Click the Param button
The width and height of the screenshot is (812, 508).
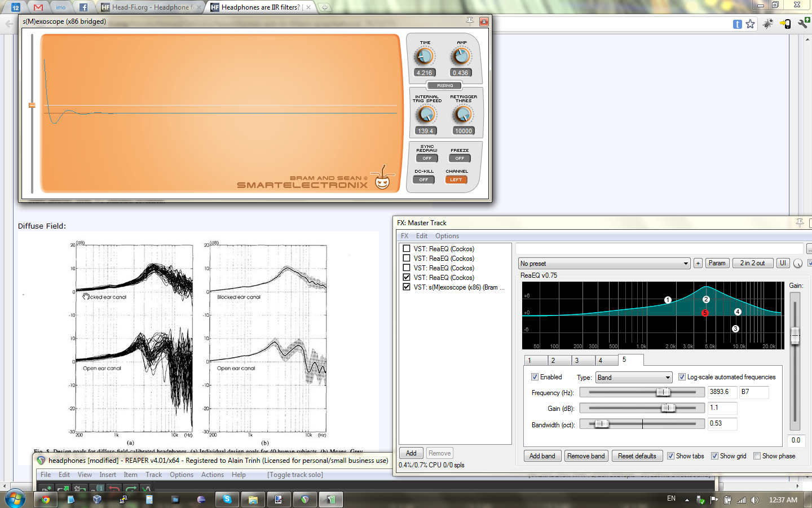pos(717,263)
